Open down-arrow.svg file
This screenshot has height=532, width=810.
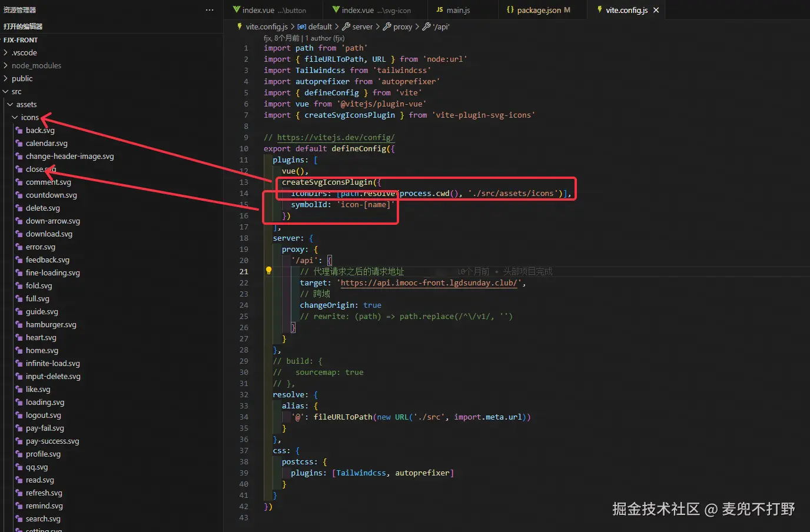pos(53,221)
